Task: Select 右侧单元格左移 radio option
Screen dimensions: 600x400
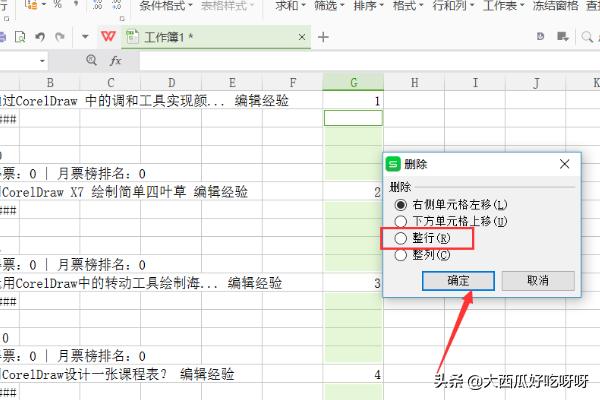Action: (x=450, y=205)
